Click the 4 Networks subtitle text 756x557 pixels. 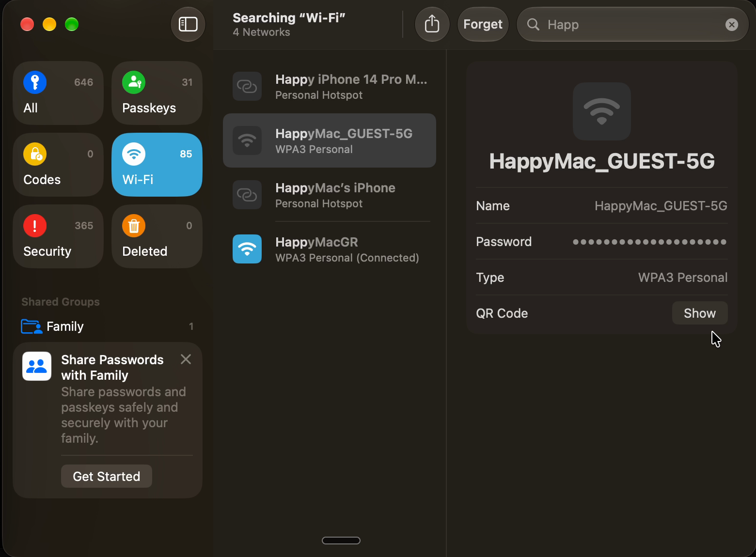click(261, 32)
